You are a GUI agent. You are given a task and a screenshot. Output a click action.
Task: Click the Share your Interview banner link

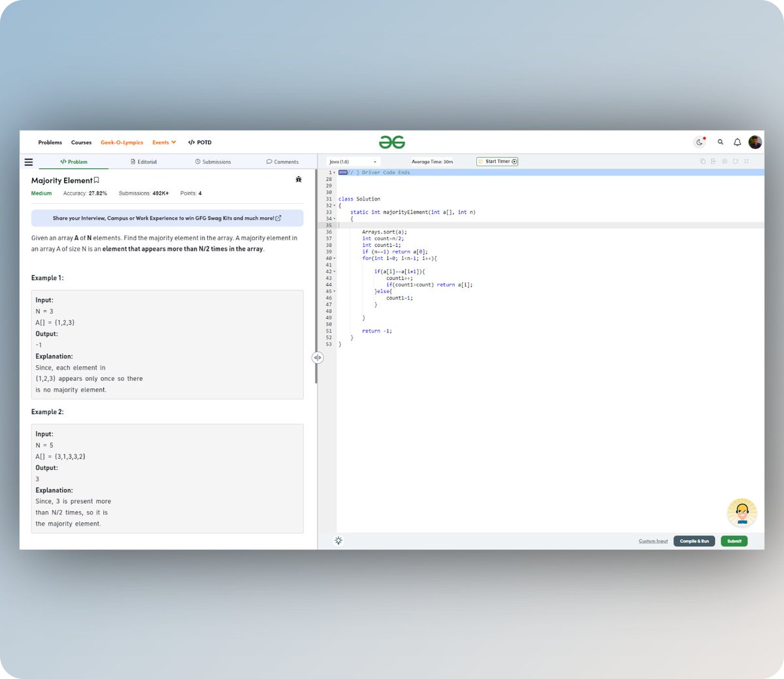[167, 218]
